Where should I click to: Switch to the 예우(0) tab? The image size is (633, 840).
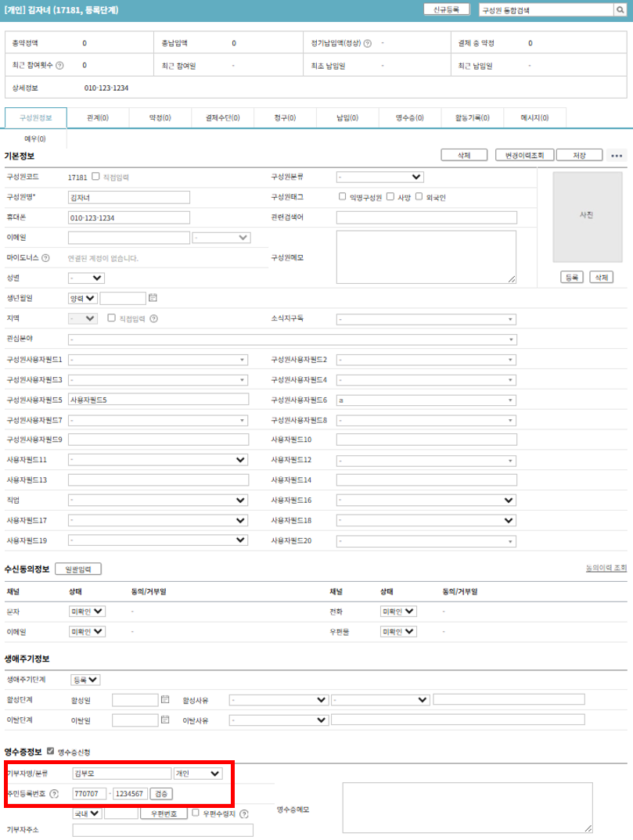pos(35,138)
